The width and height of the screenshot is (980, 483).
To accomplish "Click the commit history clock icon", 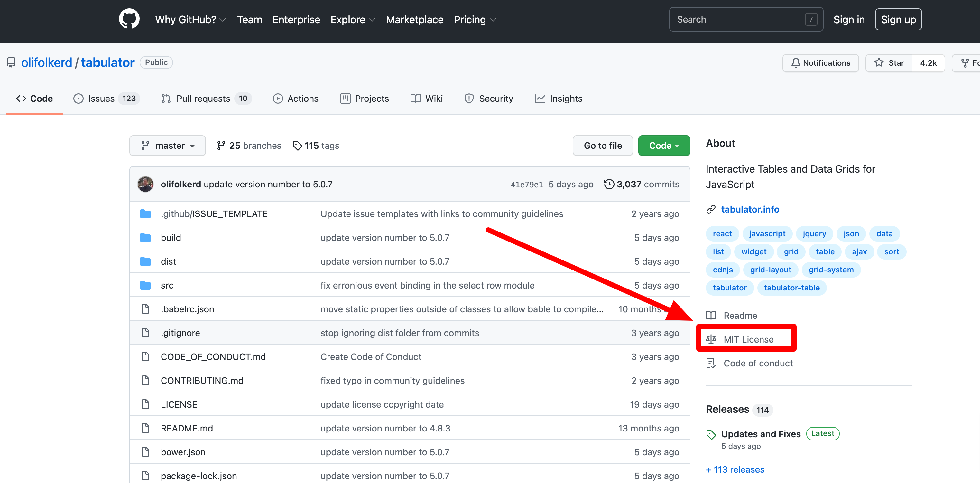I will coord(609,184).
